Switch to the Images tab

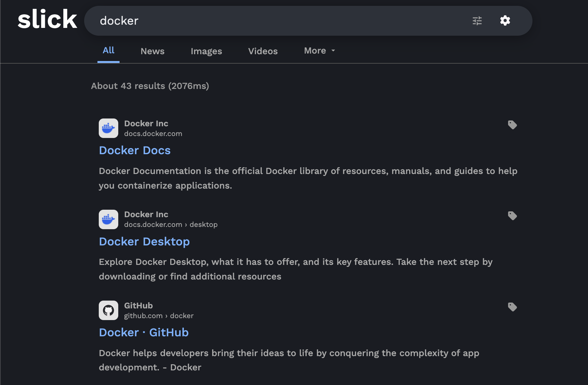[206, 51]
